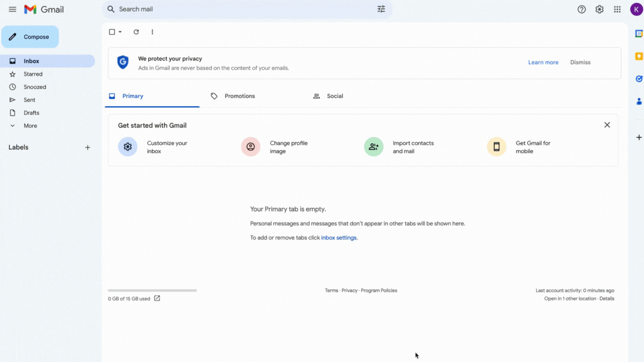
Task: Click the search magnifier icon
Action: pyautogui.click(x=111, y=9)
